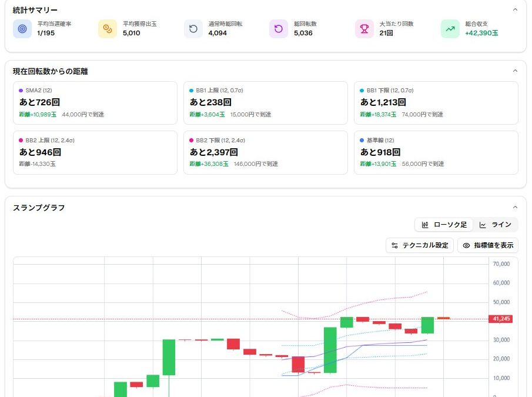Viewport: 532px width, 397px height.
Task: Click the 41,245 red price label
Action: [x=500, y=319]
